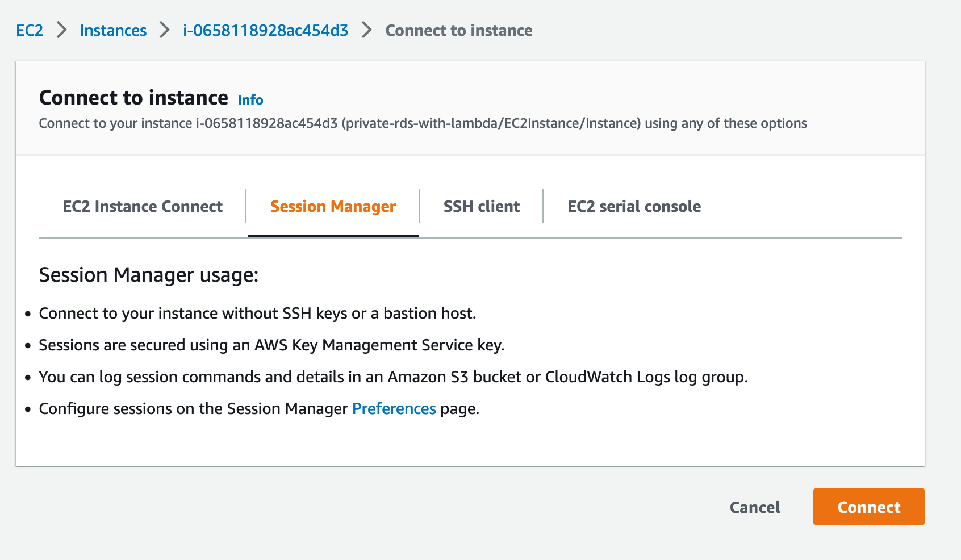The height and width of the screenshot is (560, 961).
Task: Switch to the EC2 Instance Connect tab
Action: [x=143, y=206]
